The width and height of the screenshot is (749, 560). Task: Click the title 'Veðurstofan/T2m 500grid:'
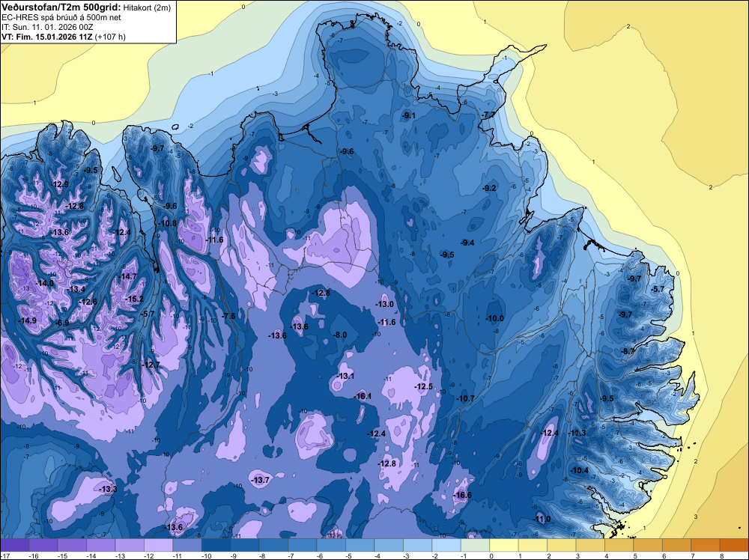pos(61,7)
